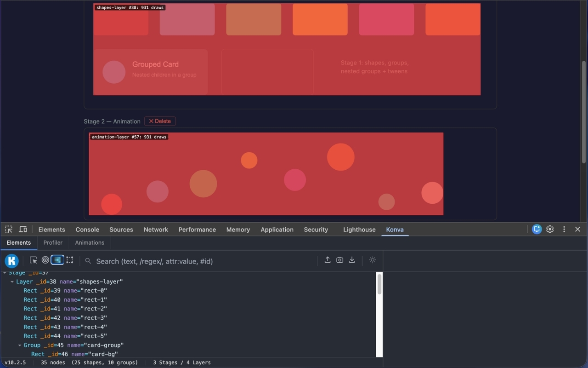Click the Grouped Card circle avatar

tap(114, 72)
